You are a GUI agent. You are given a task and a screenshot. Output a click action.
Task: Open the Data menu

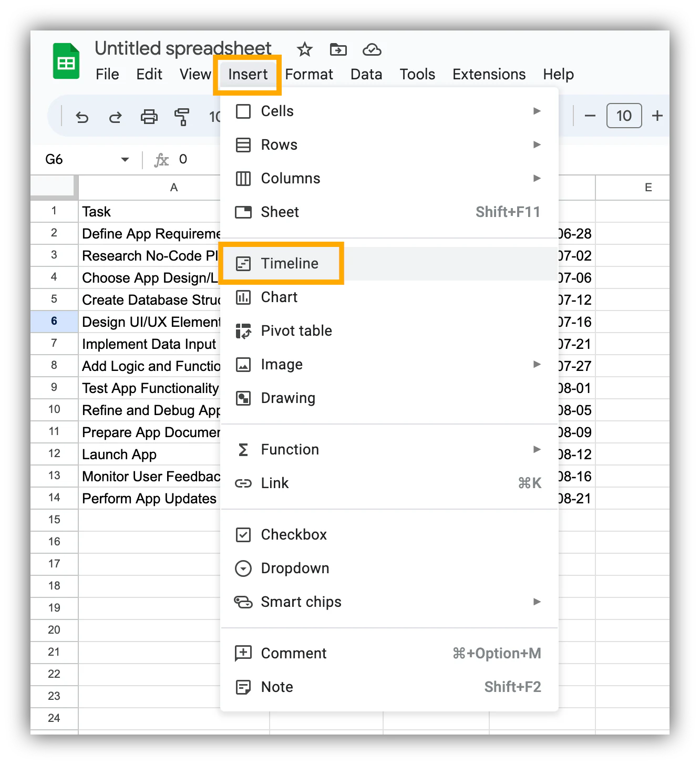[x=366, y=75]
